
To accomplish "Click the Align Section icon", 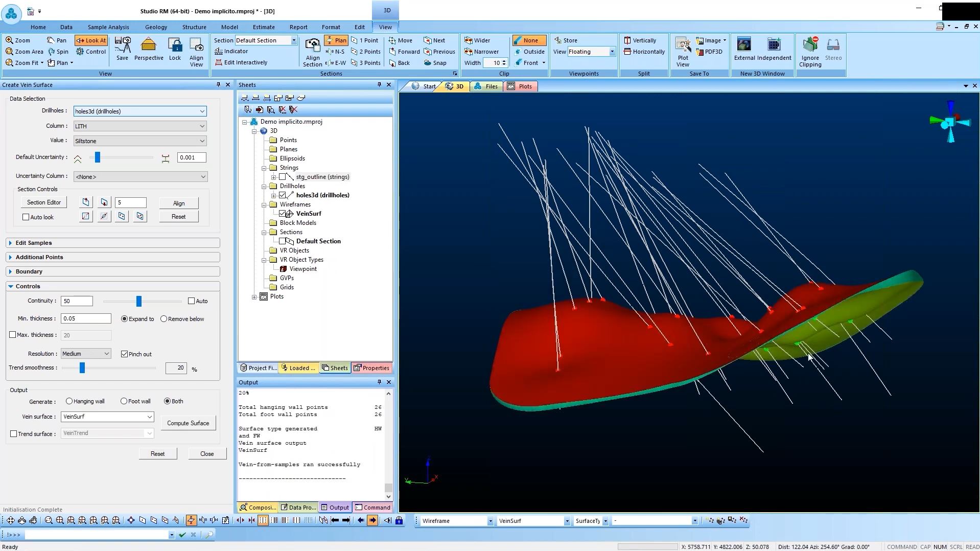I will (x=312, y=52).
